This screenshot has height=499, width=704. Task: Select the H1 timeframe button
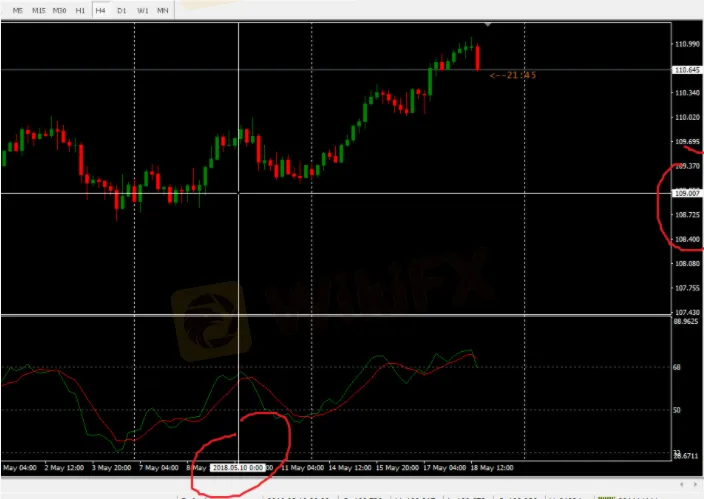coord(80,10)
